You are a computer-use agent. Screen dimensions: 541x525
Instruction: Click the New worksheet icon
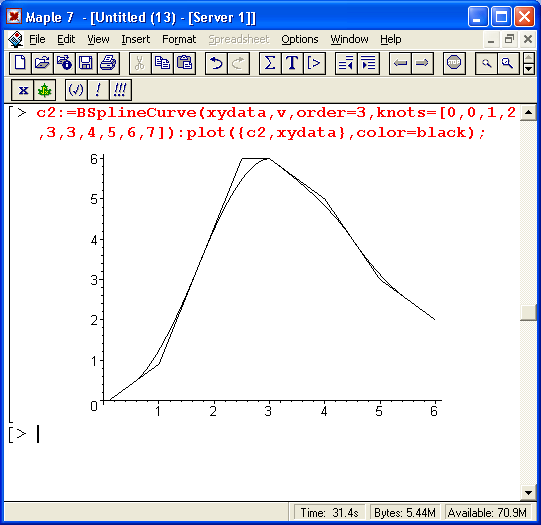coord(20,63)
